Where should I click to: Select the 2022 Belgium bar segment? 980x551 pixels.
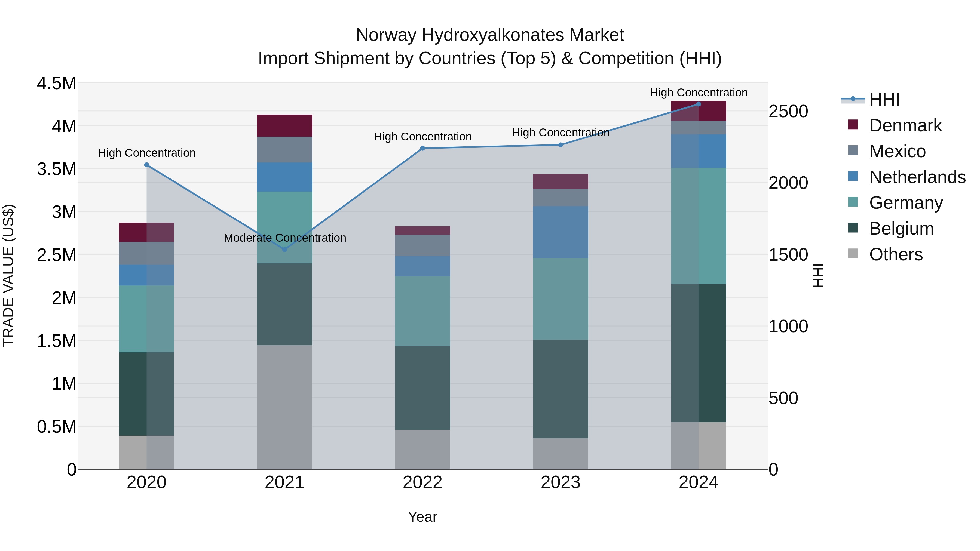pos(422,388)
